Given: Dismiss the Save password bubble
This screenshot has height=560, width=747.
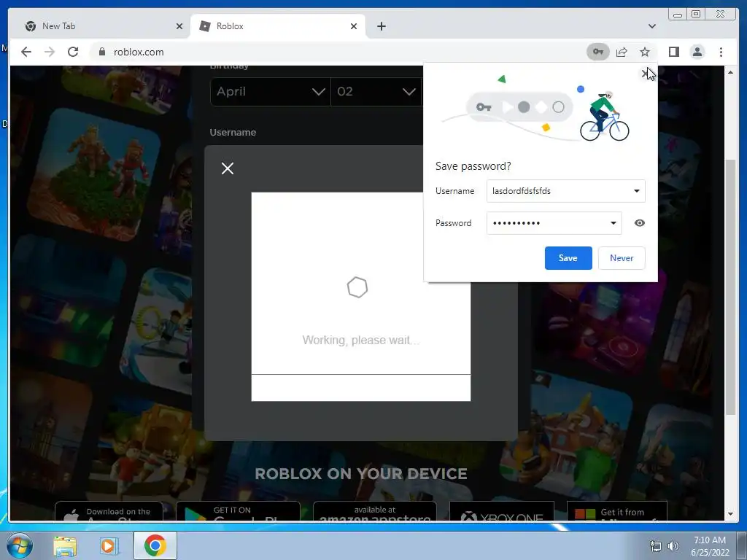Looking at the screenshot, I should 645,74.
